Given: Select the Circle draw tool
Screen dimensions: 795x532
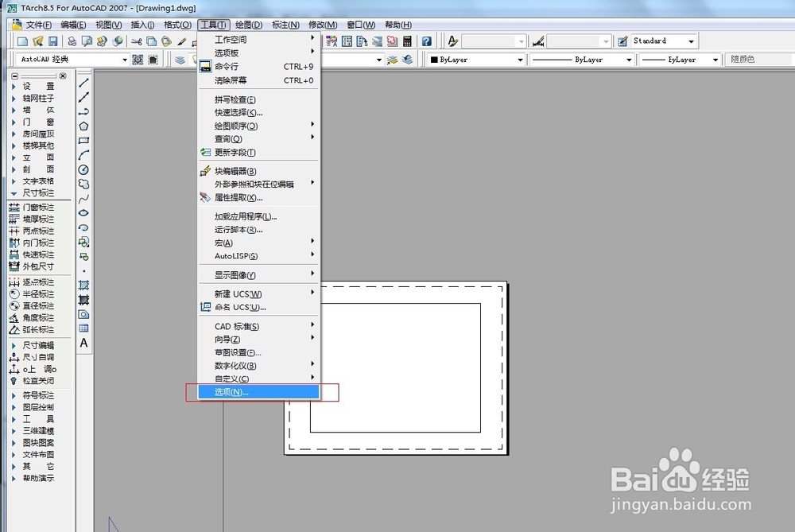Looking at the screenshot, I should coord(84,169).
